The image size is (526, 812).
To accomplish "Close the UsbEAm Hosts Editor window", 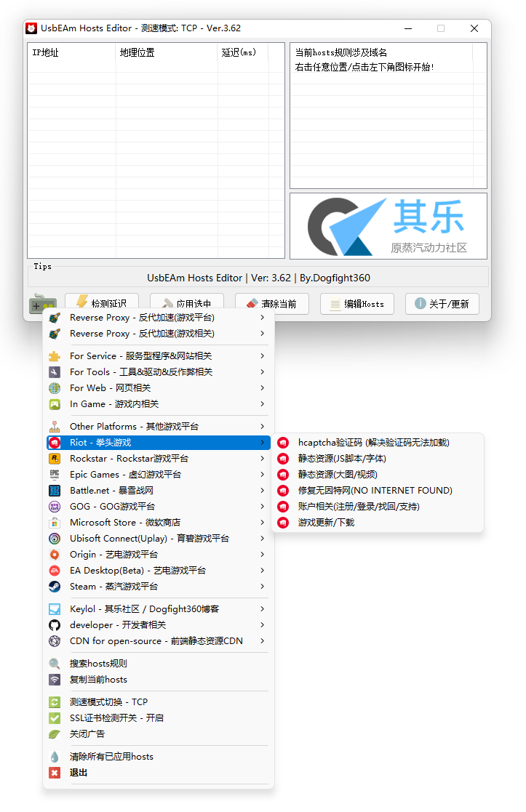I will [x=474, y=28].
